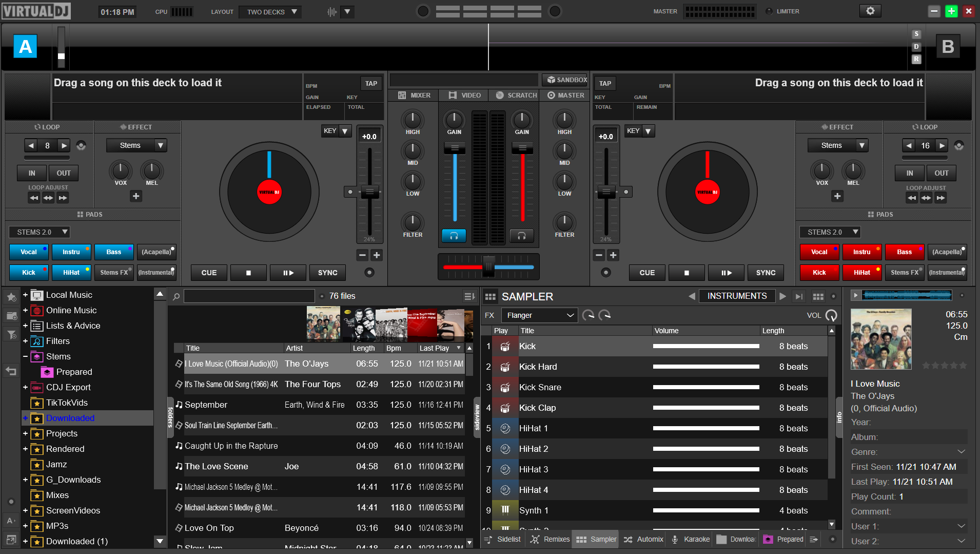Open the Flanger FX dropdown in the Sampler
This screenshot has height=554, width=980.
[539, 315]
